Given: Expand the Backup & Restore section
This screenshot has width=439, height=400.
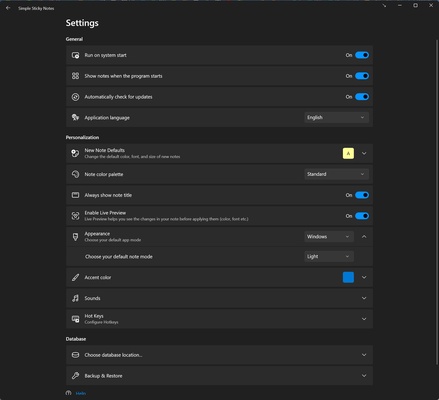Looking at the screenshot, I should [x=364, y=376].
